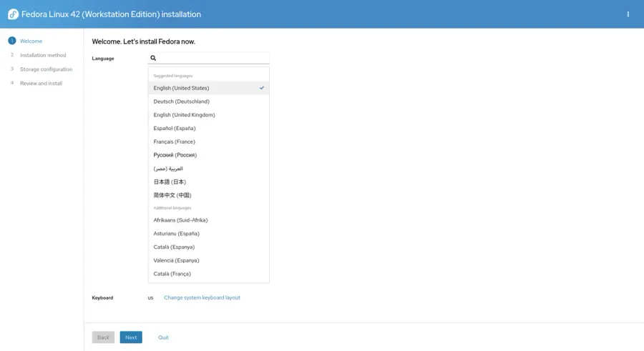The height and width of the screenshot is (351, 644).
Task: Click the disabled Back button
Action: (x=103, y=337)
